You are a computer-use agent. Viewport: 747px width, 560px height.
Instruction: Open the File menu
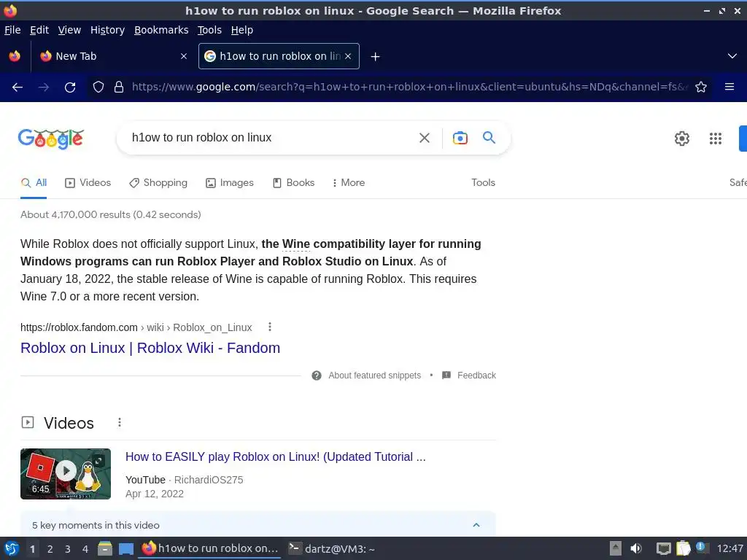tap(12, 30)
